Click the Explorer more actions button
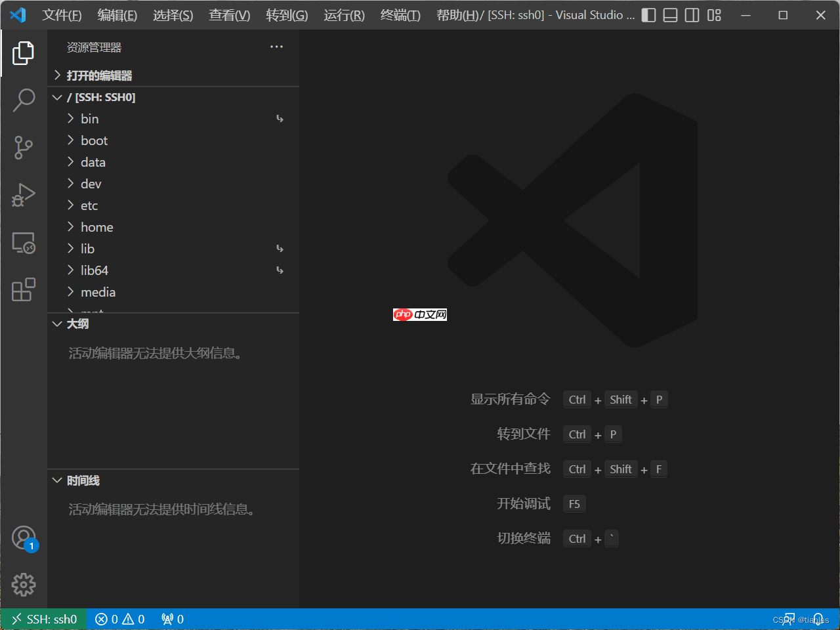840x630 pixels. [x=276, y=47]
